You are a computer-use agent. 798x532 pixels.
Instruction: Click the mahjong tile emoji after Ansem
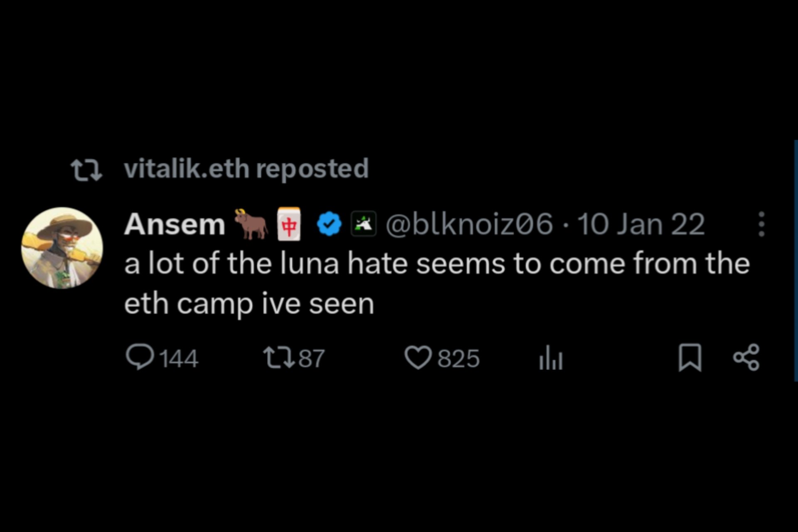289,224
